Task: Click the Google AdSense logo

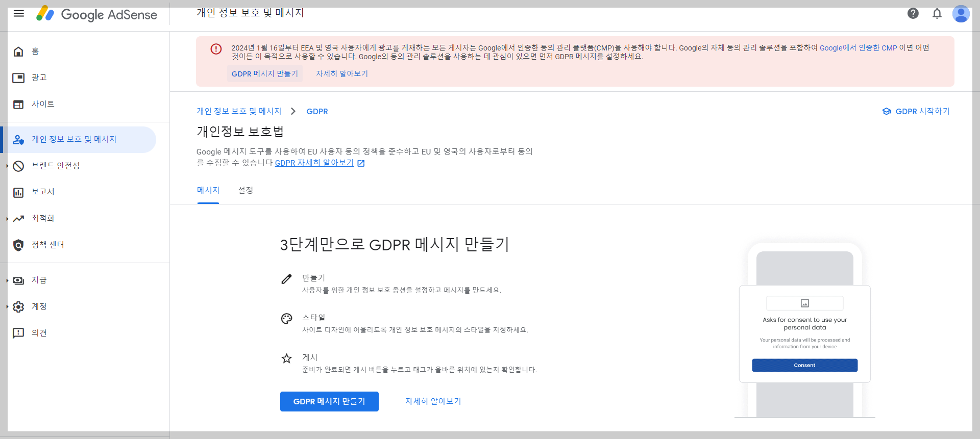Action: pos(96,14)
